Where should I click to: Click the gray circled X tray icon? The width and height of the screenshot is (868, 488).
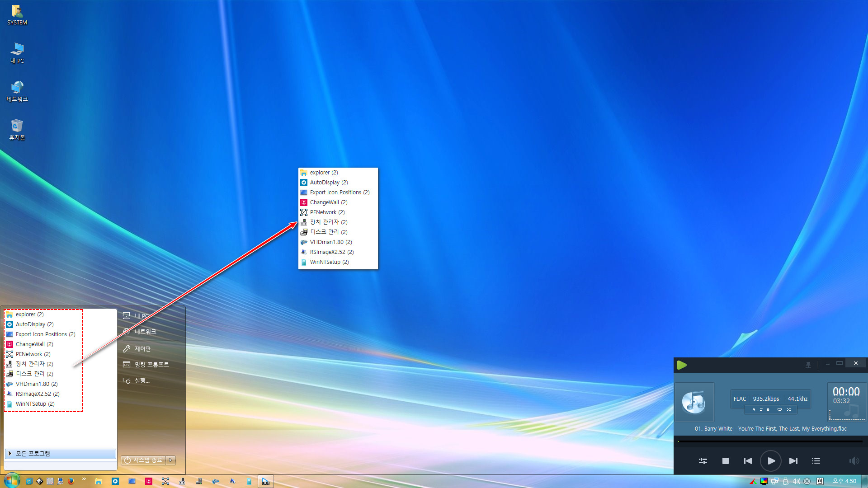coord(807,481)
